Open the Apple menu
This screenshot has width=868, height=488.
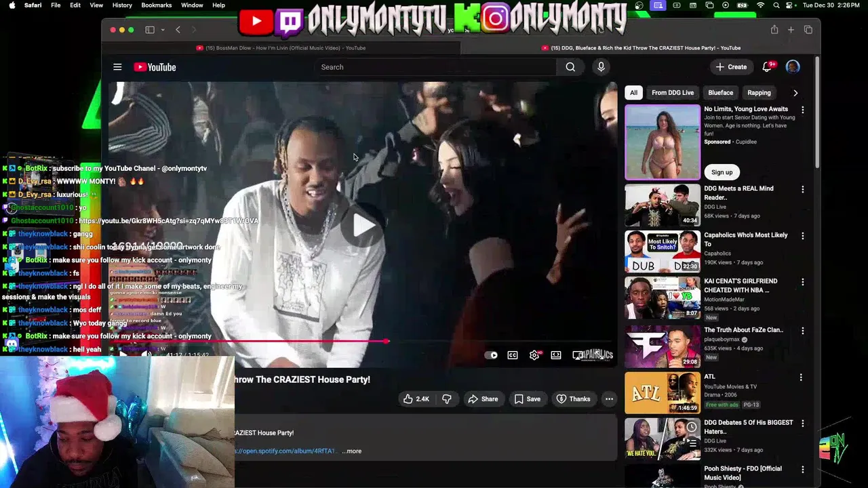click(12, 5)
